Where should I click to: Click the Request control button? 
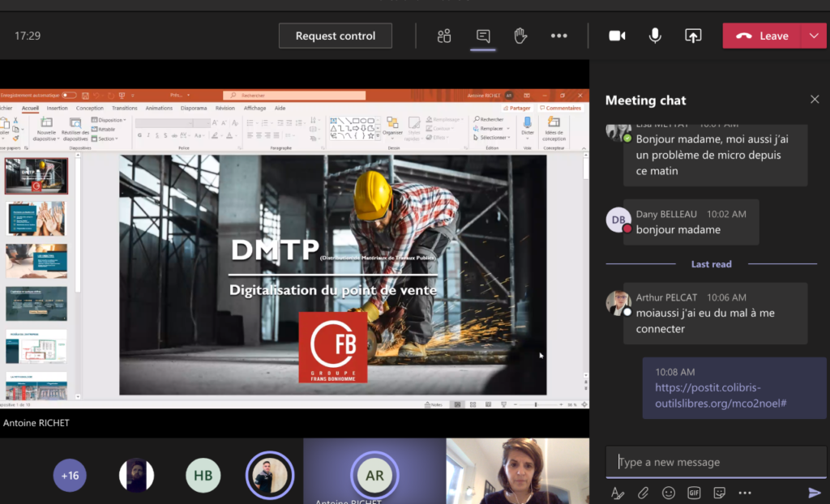click(x=336, y=36)
